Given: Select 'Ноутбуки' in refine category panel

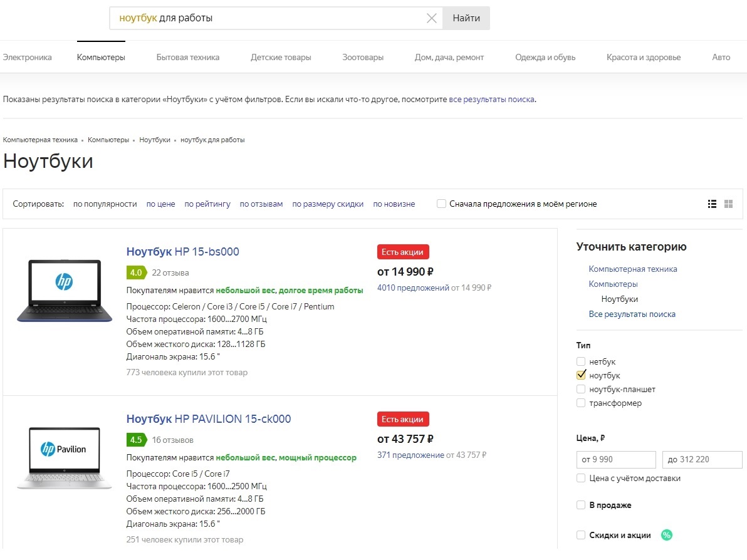Looking at the screenshot, I should 619,299.
